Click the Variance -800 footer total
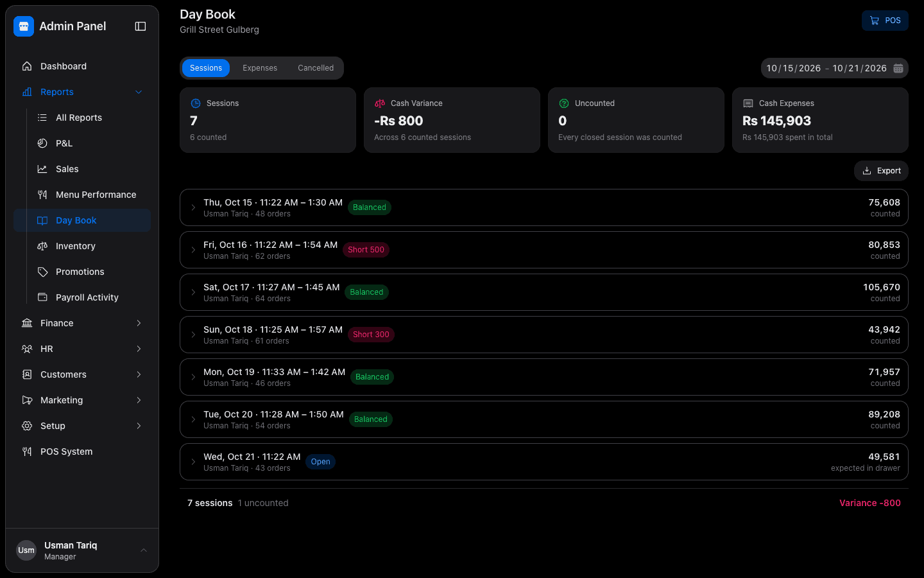924x578 pixels. [870, 503]
